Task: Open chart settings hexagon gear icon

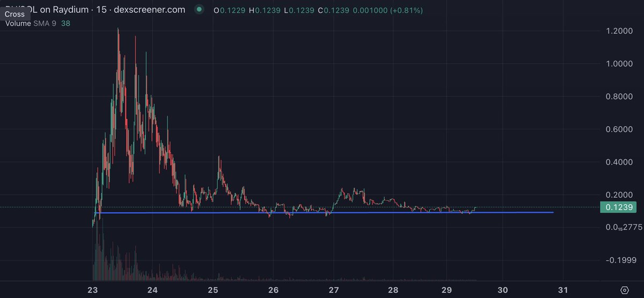Action: tap(625, 290)
